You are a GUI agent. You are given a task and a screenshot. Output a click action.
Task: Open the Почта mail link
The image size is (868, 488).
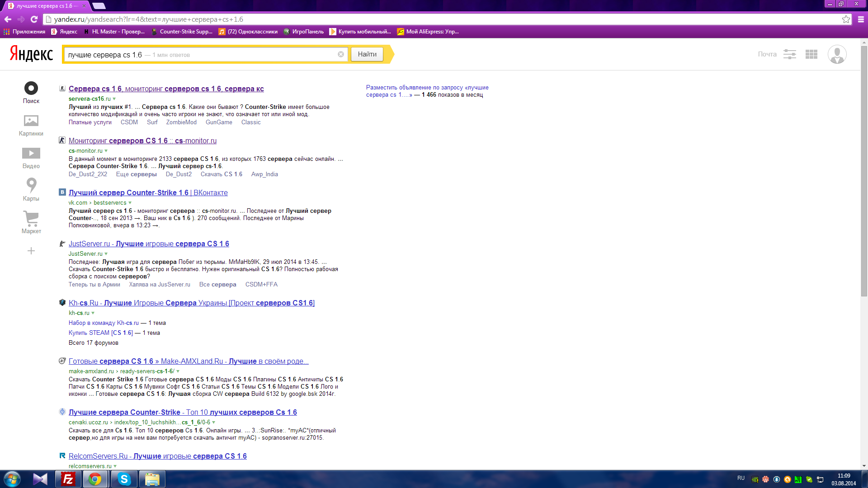pos(767,54)
